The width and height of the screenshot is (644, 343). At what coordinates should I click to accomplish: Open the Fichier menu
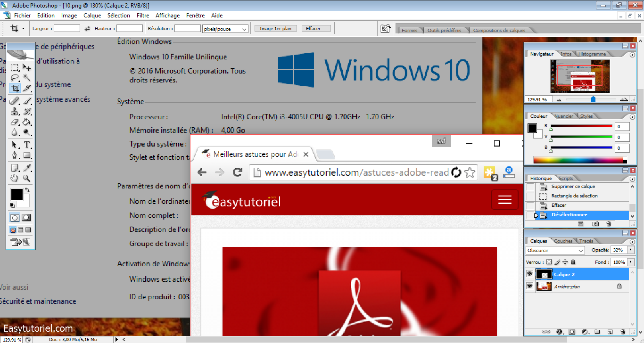[22, 16]
